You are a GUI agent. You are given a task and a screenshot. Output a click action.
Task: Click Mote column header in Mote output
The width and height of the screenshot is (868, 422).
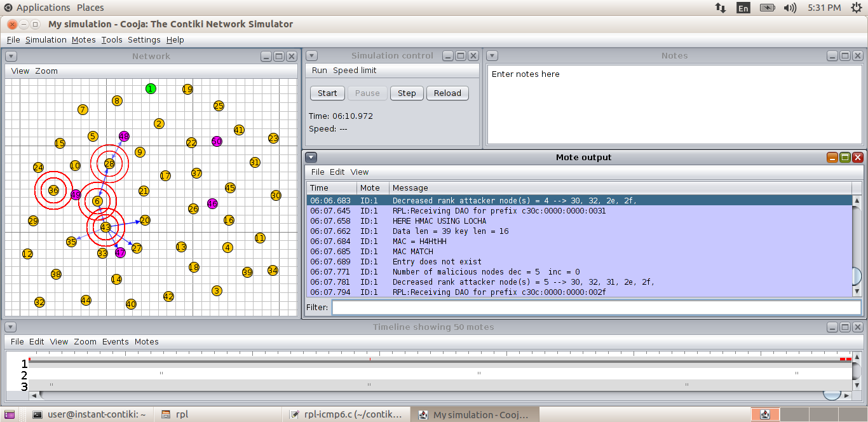(373, 187)
